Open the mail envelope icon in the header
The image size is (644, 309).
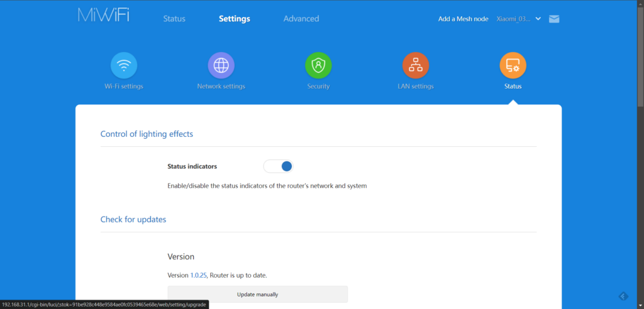coord(554,19)
